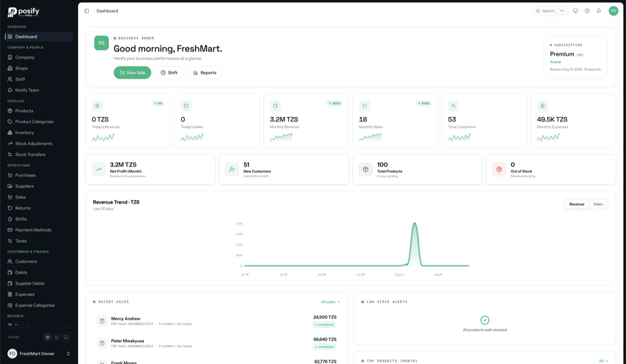626x364 pixels.
Task: Click the completed badge under 56,640 TZS
Action: (324, 347)
